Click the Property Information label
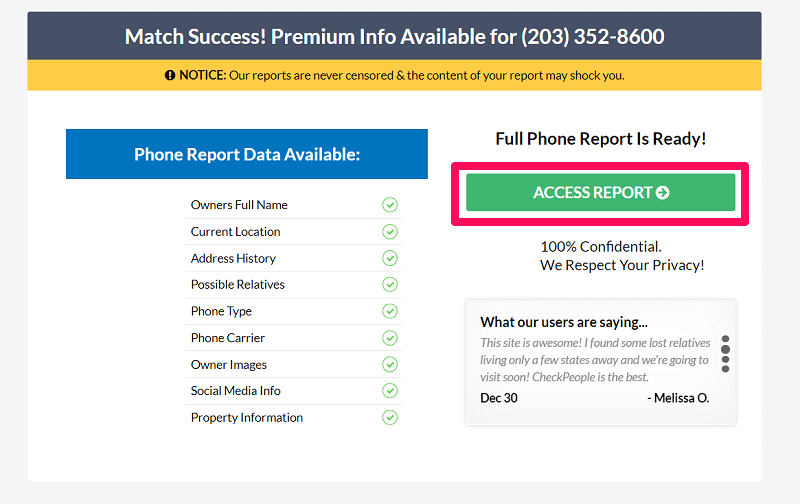 [x=246, y=418]
